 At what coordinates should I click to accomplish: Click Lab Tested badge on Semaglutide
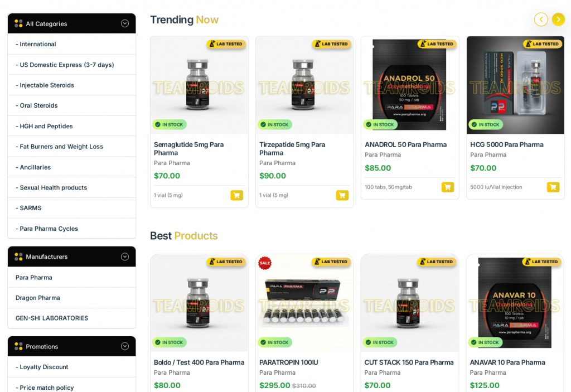click(x=226, y=44)
